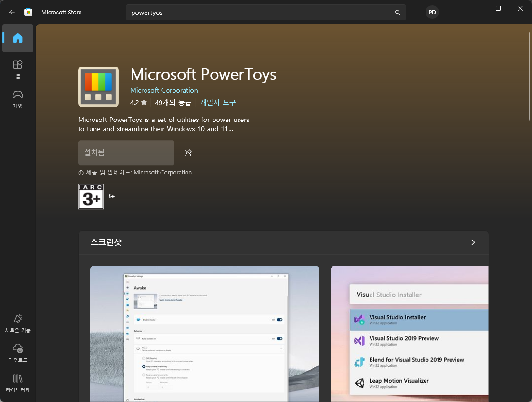The width and height of the screenshot is (532, 402).
Task: Expand the 스크린샷 section chevron
Action: [473, 242]
